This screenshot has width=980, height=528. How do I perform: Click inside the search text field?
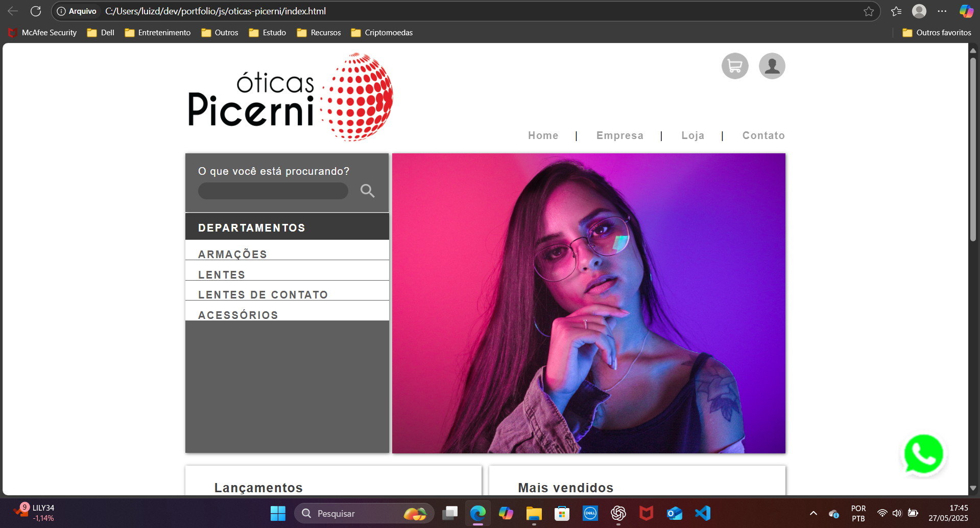273,191
